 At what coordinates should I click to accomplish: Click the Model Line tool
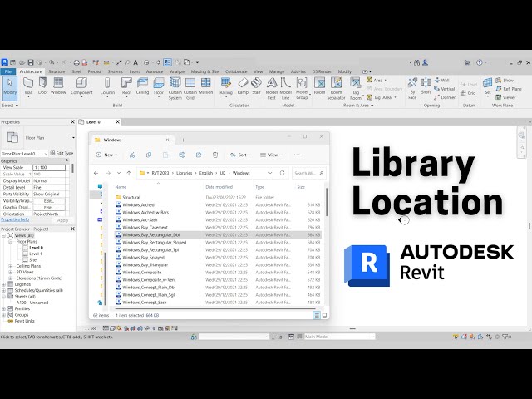(x=286, y=88)
